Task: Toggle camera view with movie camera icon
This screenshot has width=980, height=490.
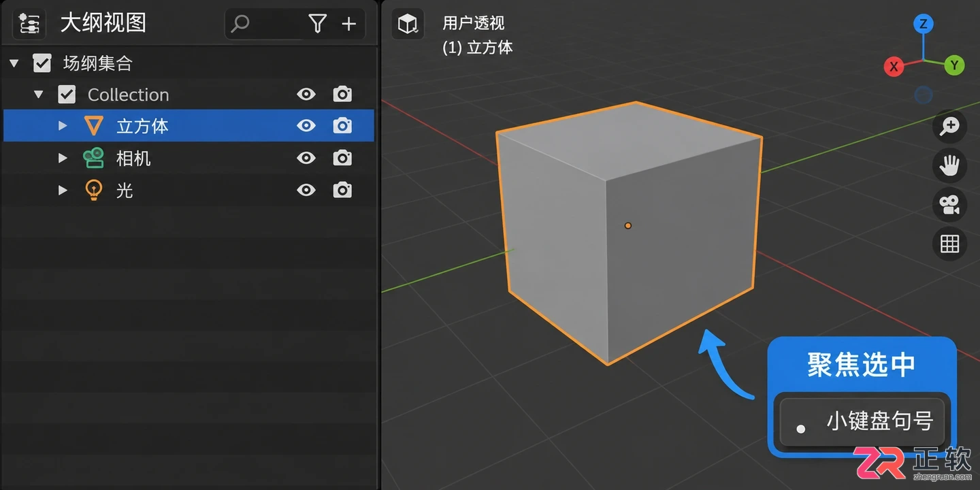Action: [x=949, y=205]
